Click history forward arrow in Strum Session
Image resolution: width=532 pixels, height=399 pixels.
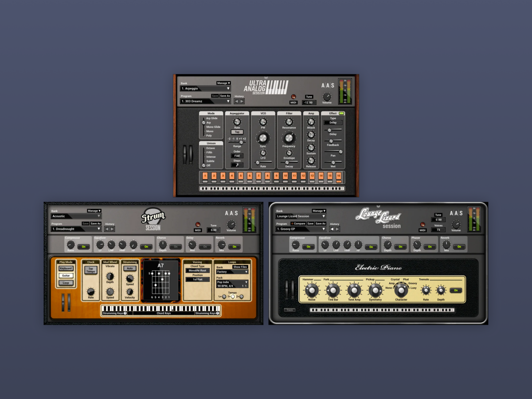point(112,229)
